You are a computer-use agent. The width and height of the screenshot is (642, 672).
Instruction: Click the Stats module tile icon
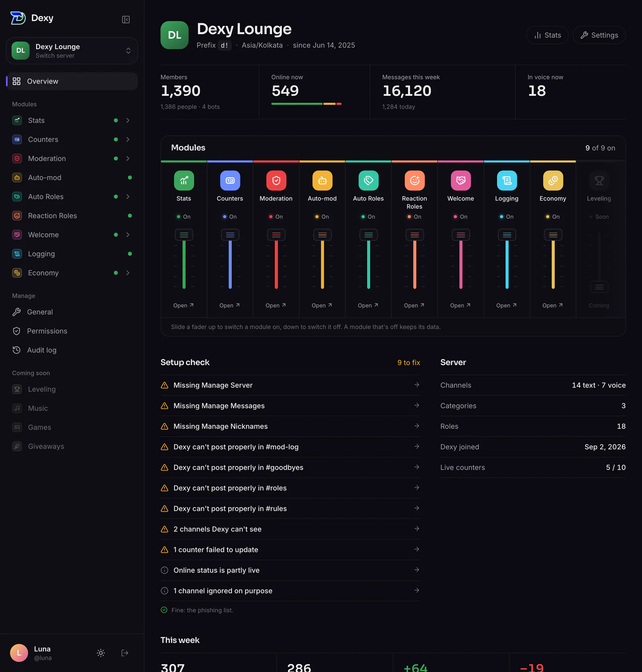[x=184, y=181]
